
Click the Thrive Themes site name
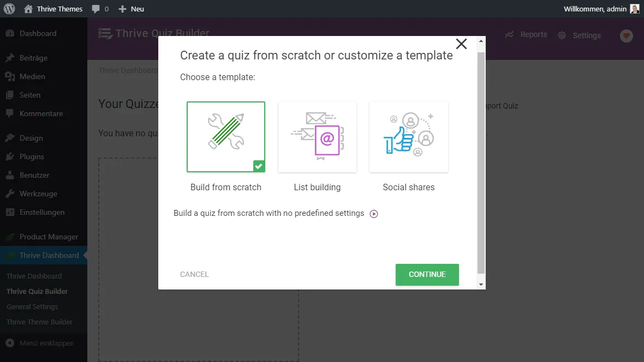pos(59,9)
